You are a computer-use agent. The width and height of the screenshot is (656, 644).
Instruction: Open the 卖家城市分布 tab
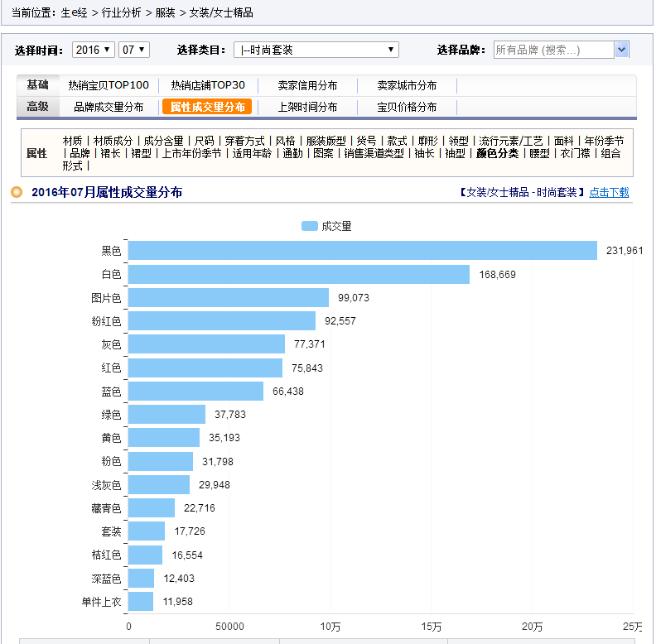[x=407, y=85]
